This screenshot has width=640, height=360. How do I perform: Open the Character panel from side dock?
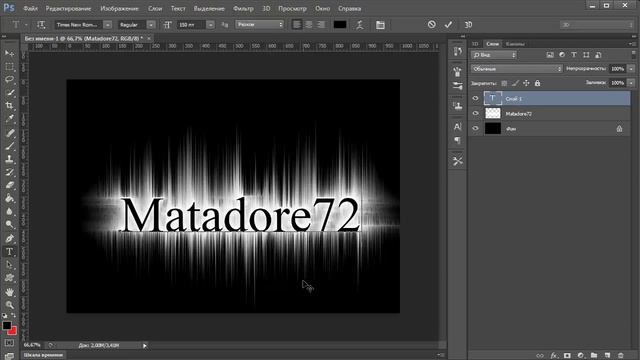click(x=458, y=127)
